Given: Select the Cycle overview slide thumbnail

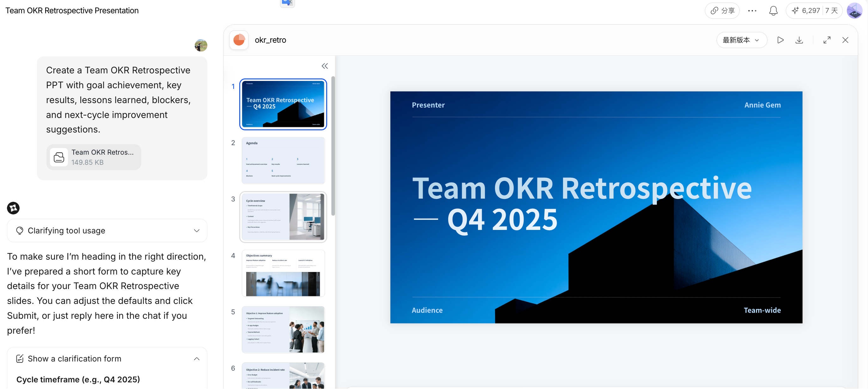Looking at the screenshot, I should [283, 217].
